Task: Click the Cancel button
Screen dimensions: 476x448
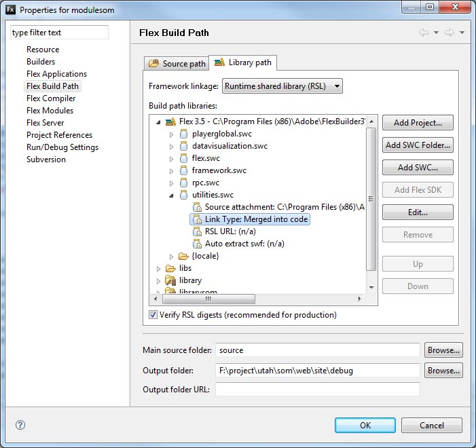Action: point(432,425)
